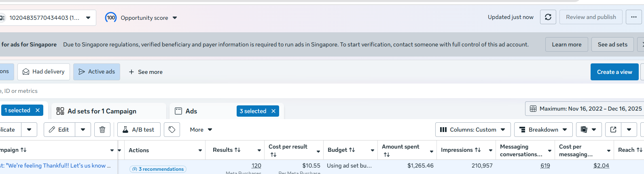This screenshot has width=644, height=174.
Task: Open the date range Maximum selector
Action: (585, 109)
